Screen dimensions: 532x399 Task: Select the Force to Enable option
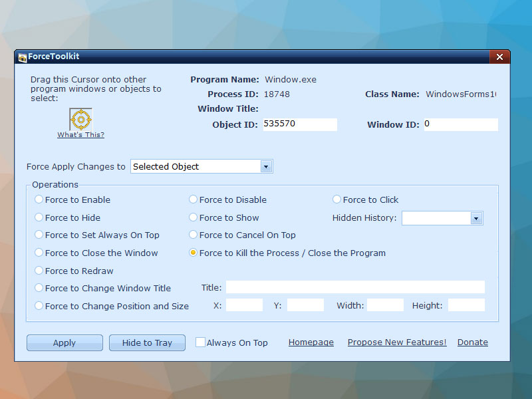pos(39,199)
